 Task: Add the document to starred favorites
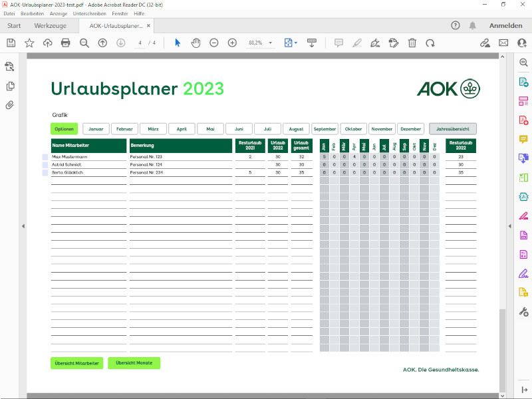click(x=29, y=43)
